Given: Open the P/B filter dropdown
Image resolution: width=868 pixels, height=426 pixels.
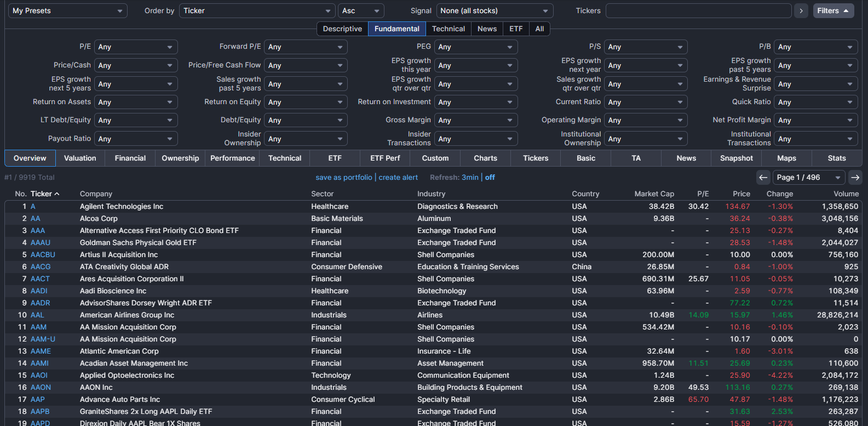Looking at the screenshot, I should [x=816, y=47].
